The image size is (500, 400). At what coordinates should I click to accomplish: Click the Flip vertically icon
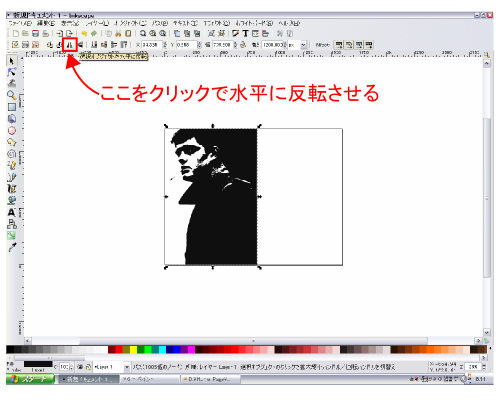(x=80, y=44)
